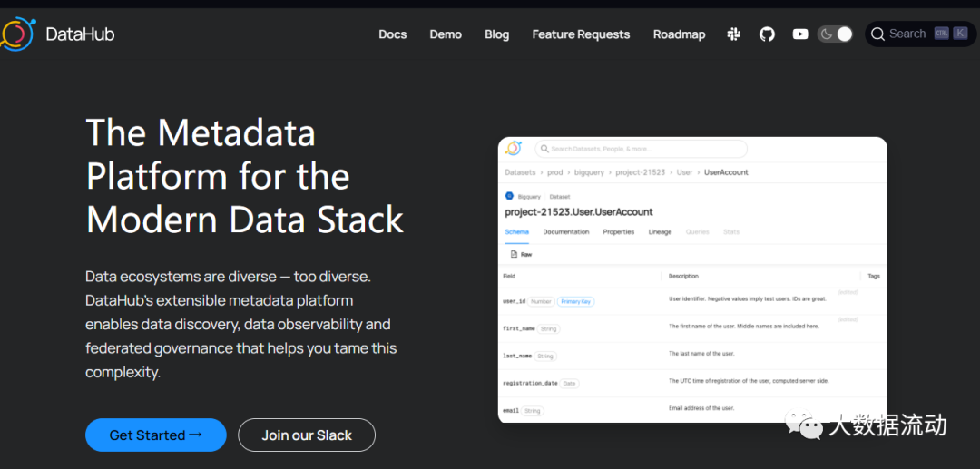980x469 pixels.
Task: Open the Roadmap page
Action: pos(680,34)
